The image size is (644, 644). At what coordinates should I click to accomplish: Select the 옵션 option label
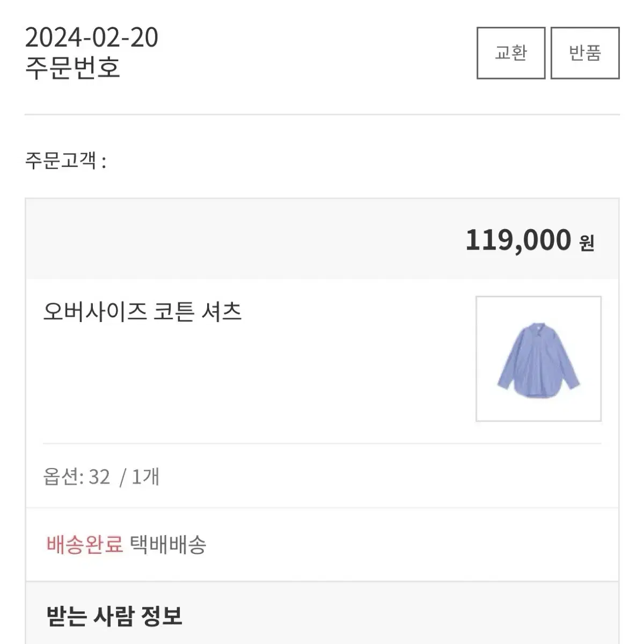(62, 477)
